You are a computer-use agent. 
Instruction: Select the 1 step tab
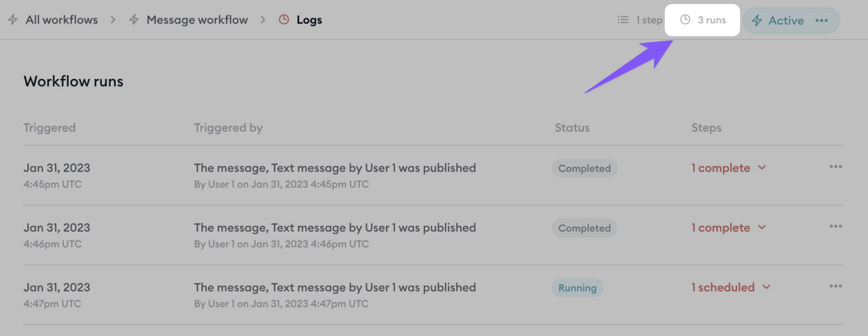click(640, 20)
